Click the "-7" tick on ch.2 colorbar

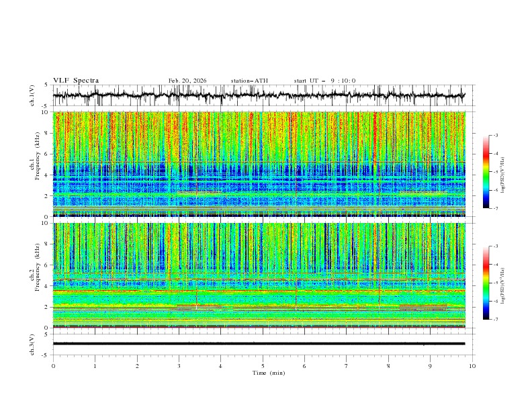[496, 320]
